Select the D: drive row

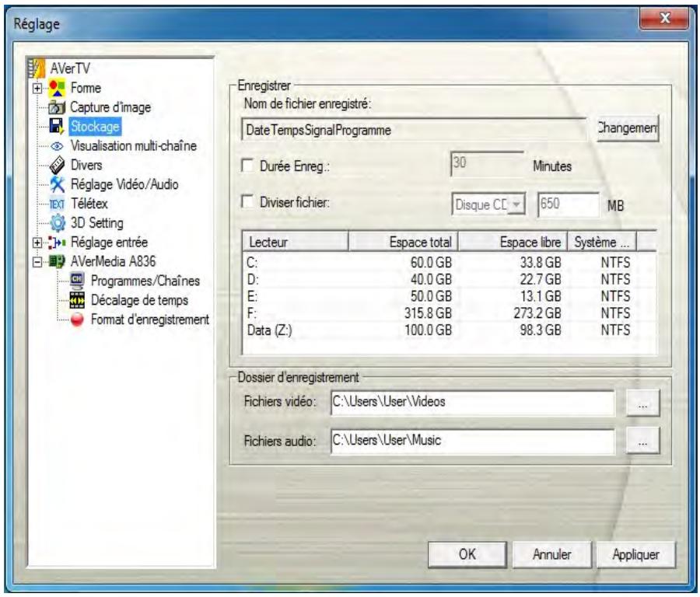point(449,279)
